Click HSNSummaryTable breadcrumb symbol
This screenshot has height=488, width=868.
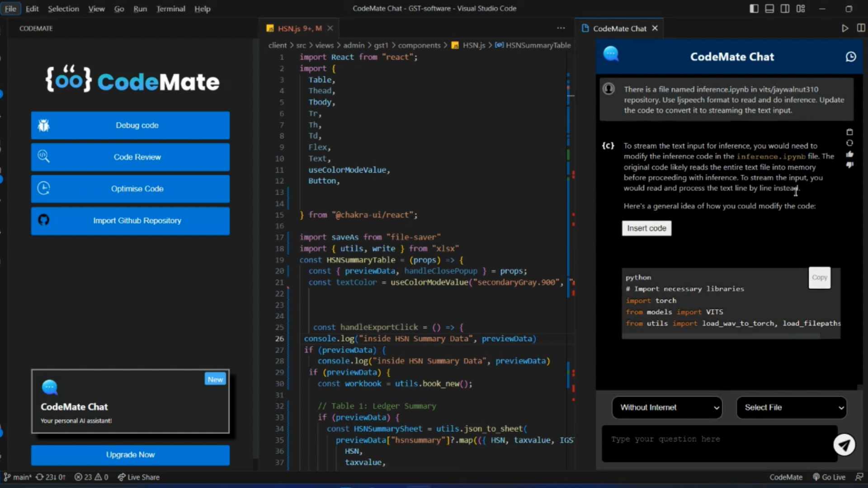[533, 45]
